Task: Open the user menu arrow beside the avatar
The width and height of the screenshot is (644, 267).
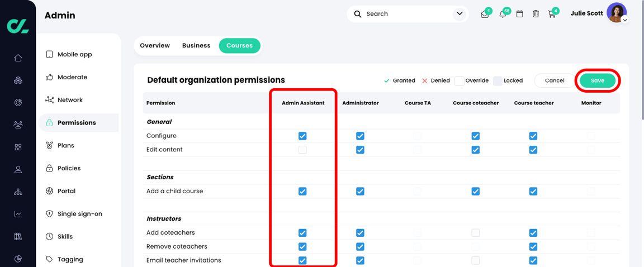Action: tap(624, 20)
